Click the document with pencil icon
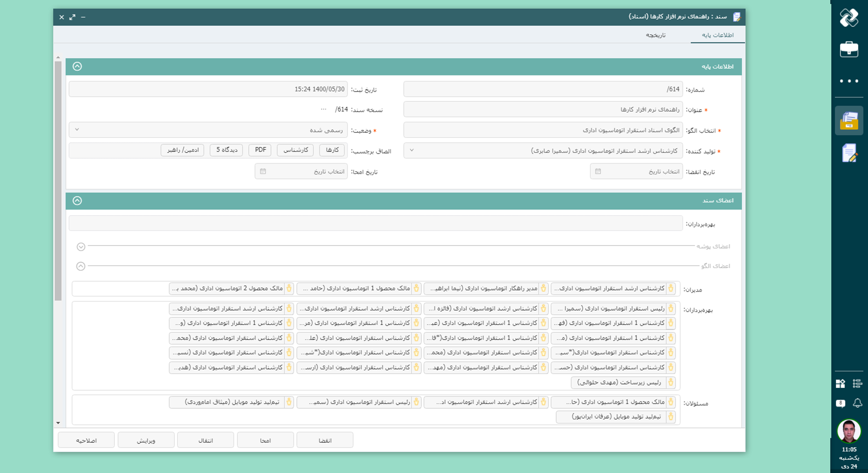The width and height of the screenshot is (868, 473). pyautogui.click(x=849, y=153)
